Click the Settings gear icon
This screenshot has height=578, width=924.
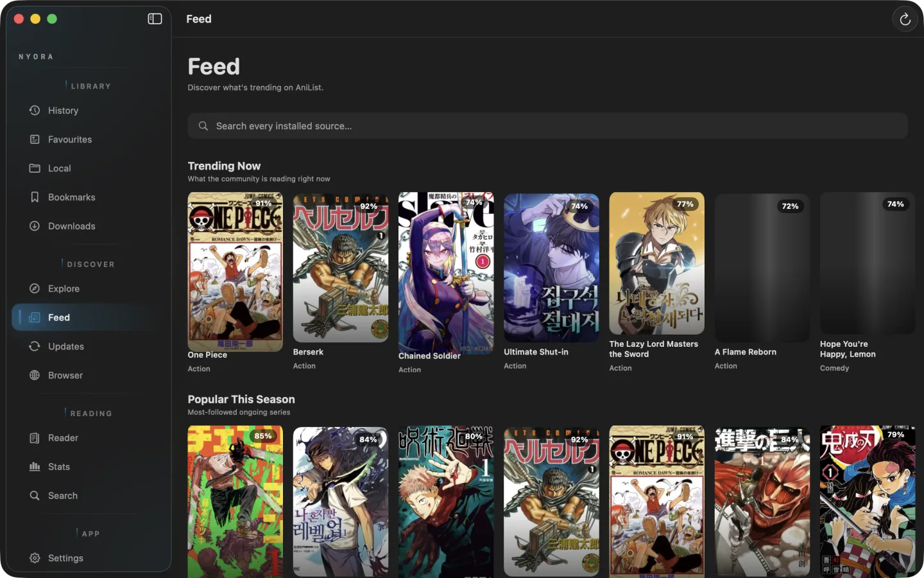click(35, 558)
